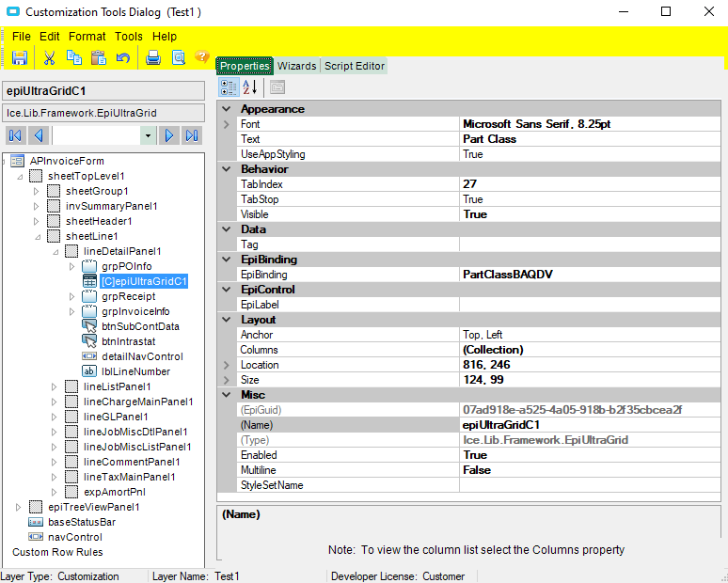728x583 pixels.
Task: Click the Help question mark icon
Action: pyautogui.click(x=202, y=56)
